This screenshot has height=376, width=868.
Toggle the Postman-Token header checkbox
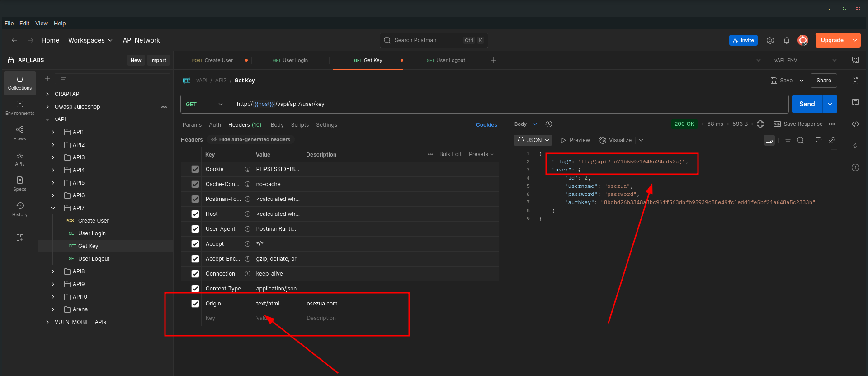click(x=195, y=199)
